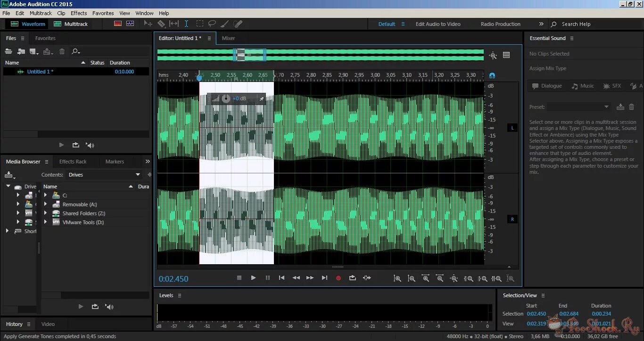The height and width of the screenshot is (341, 644).
Task: Select the Lasso Selection tool
Action: (x=212, y=24)
